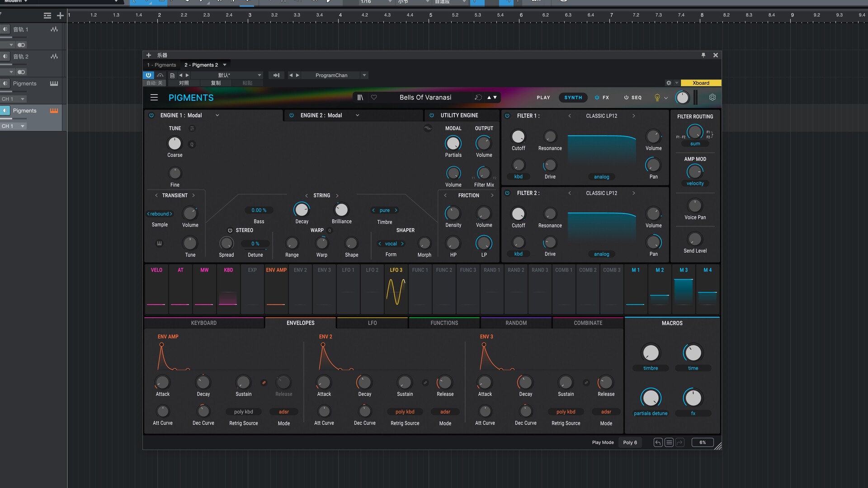Image resolution: width=868 pixels, height=488 pixels.
Task: Click the waveform icon on 音轨 2
Action: tap(54, 56)
